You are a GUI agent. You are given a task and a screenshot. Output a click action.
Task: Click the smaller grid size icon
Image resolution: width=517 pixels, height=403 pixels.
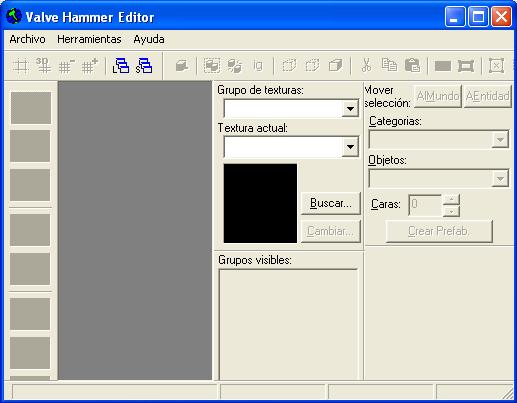click(66, 66)
